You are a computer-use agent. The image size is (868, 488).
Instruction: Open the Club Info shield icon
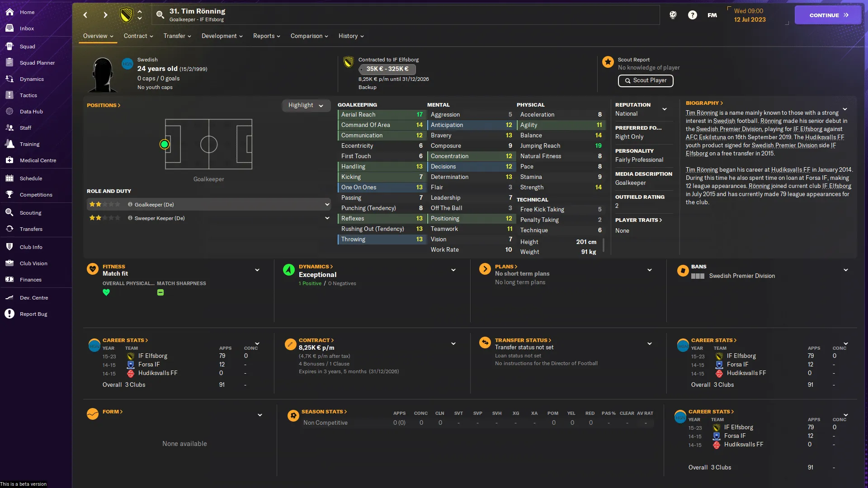coord(9,247)
